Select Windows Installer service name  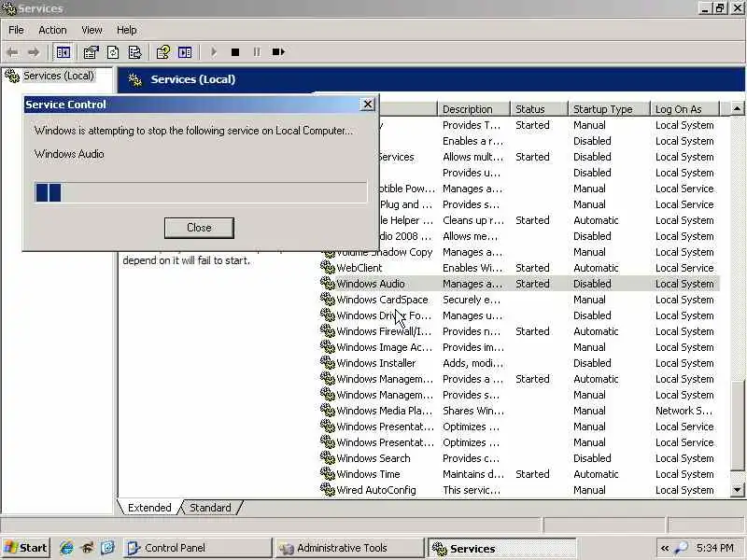point(376,363)
